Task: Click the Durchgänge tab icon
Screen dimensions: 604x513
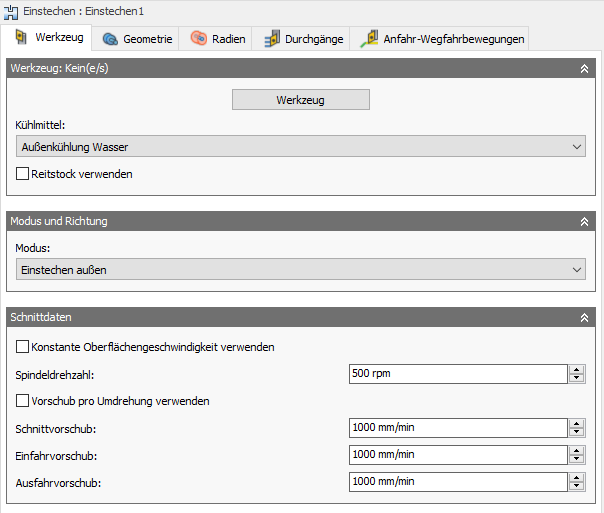Action: [x=272, y=39]
